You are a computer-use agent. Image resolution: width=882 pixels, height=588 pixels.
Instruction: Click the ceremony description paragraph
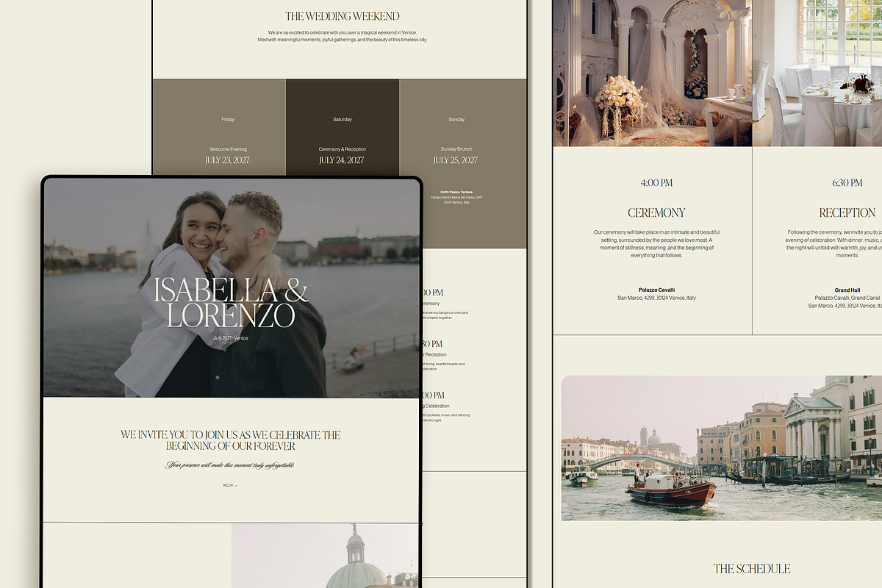(x=656, y=244)
